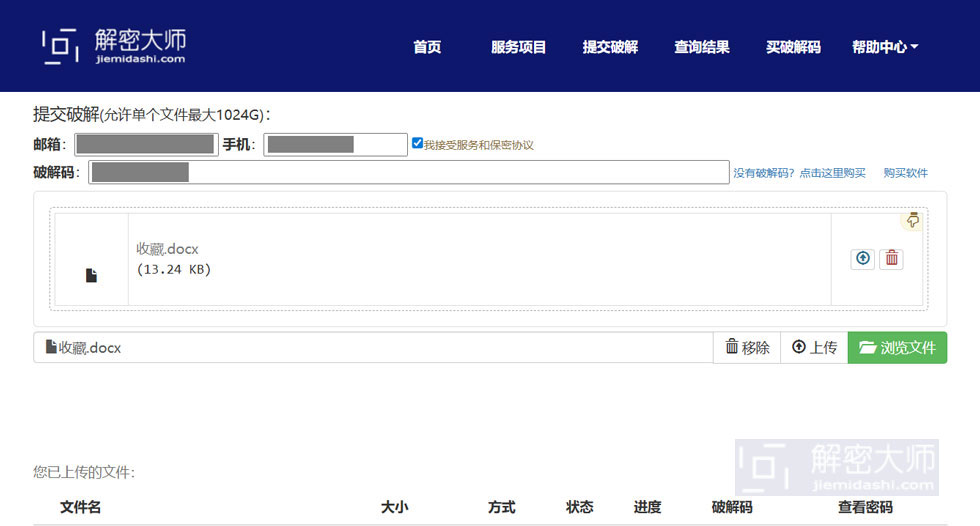Click file icon in filename bar
Image resolution: width=980 pixels, height=526 pixels.
(51, 347)
